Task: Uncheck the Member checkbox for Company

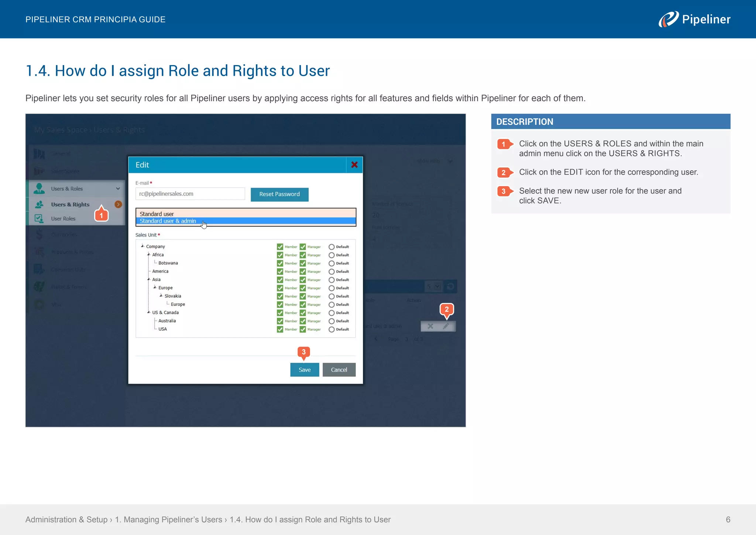Action: pos(280,247)
